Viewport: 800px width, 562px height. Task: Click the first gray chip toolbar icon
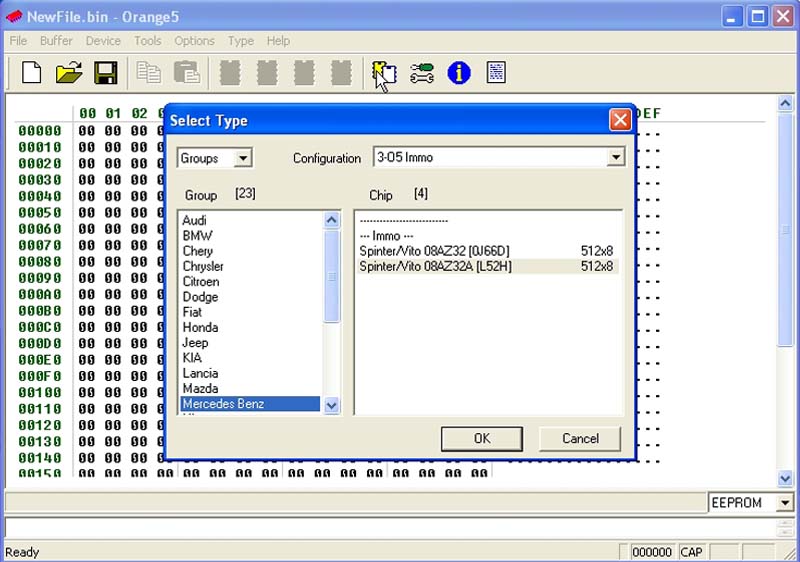[x=230, y=72]
